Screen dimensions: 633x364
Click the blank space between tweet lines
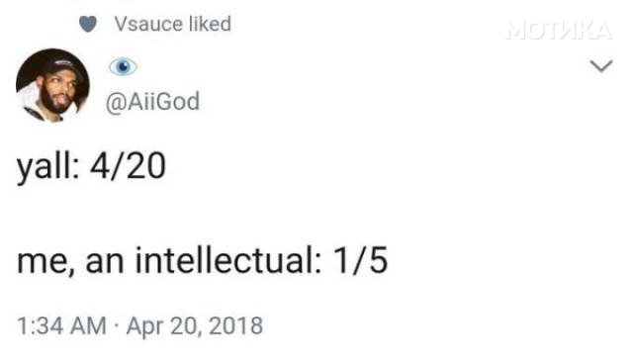[202, 214]
